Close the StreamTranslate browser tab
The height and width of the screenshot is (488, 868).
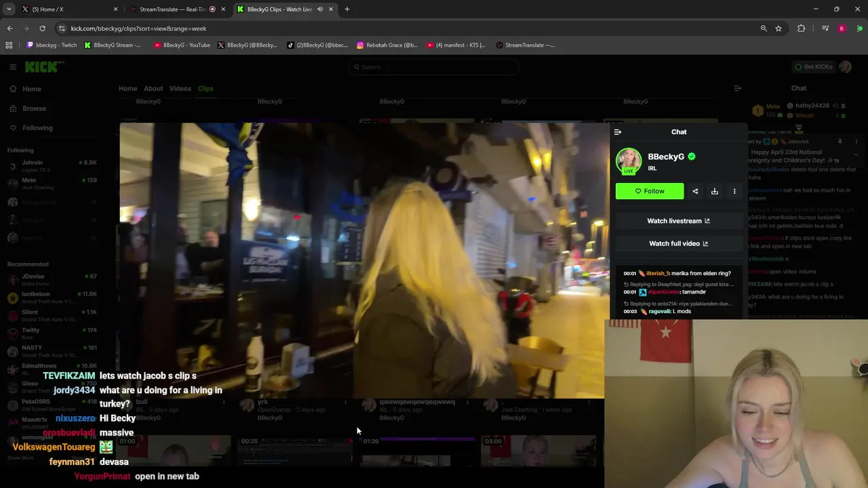pyautogui.click(x=224, y=9)
